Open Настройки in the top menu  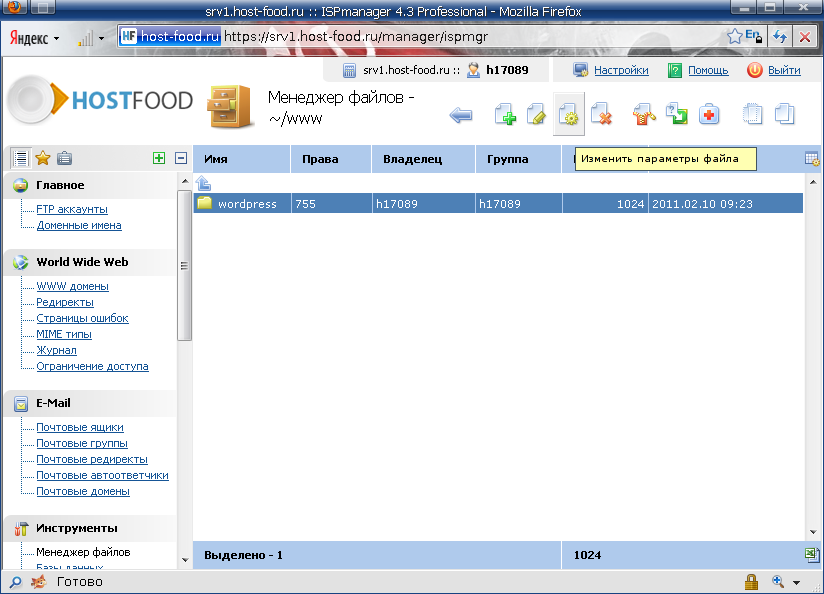tap(621, 70)
